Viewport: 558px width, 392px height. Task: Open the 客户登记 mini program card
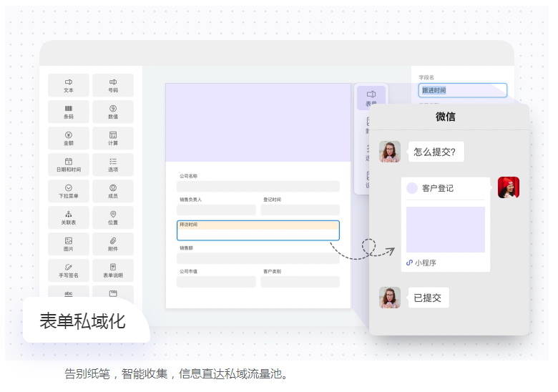coord(445,225)
